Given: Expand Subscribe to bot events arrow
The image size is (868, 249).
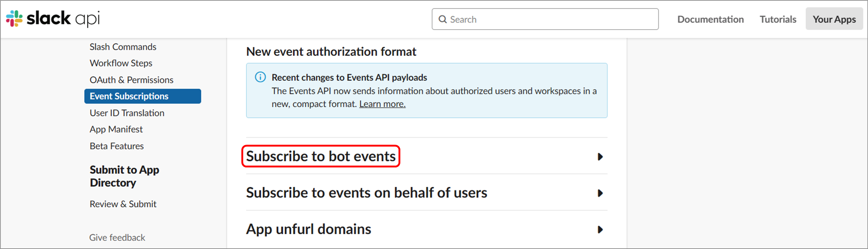Looking at the screenshot, I should pyautogui.click(x=600, y=157).
